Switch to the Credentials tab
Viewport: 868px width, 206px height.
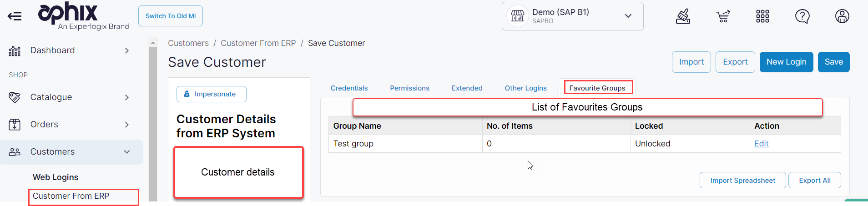349,88
